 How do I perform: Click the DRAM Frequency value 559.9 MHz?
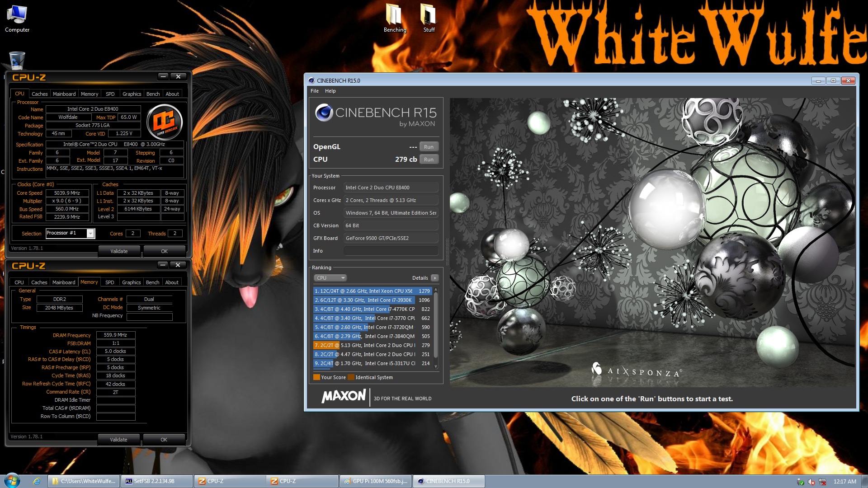pos(115,335)
